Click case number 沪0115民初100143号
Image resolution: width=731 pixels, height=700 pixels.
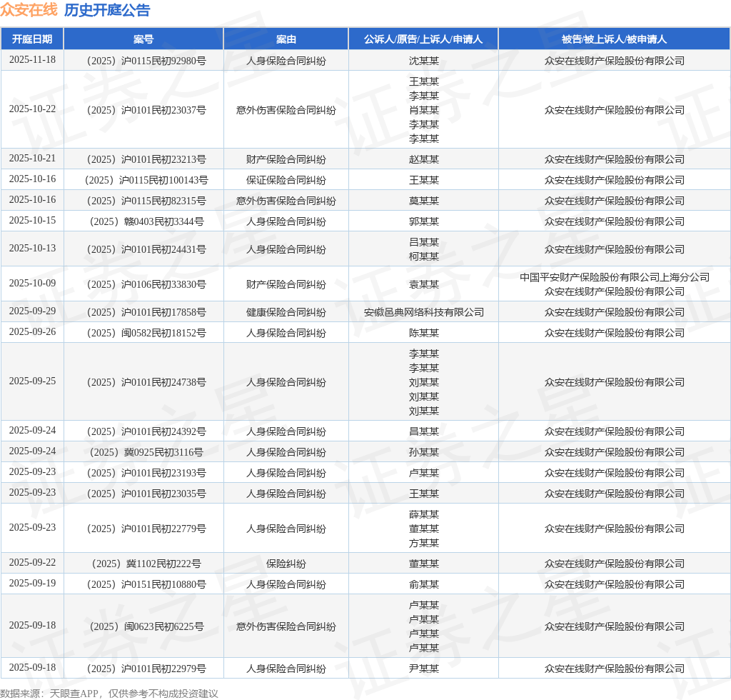(146, 180)
